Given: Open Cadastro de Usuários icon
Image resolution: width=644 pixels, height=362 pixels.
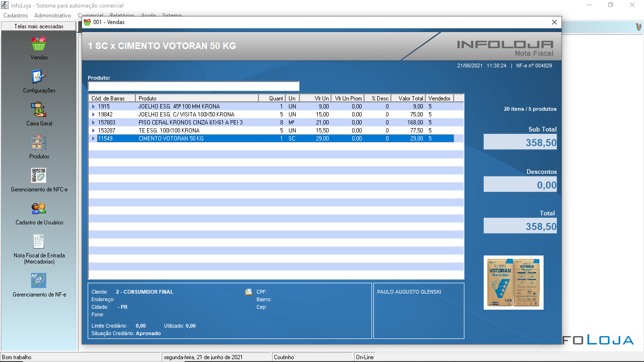Looking at the screenshot, I should (x=39, y=208).
